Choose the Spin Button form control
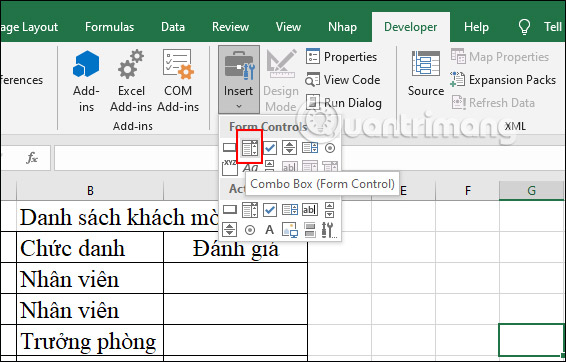This screenshot has width=566, height=362. tap(289, 148)
